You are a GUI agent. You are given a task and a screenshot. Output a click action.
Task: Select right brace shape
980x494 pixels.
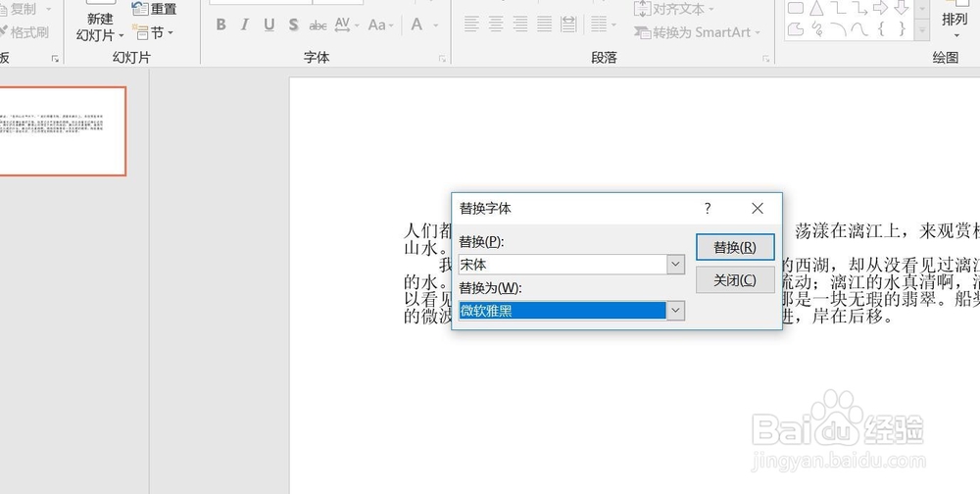(902, 28)
